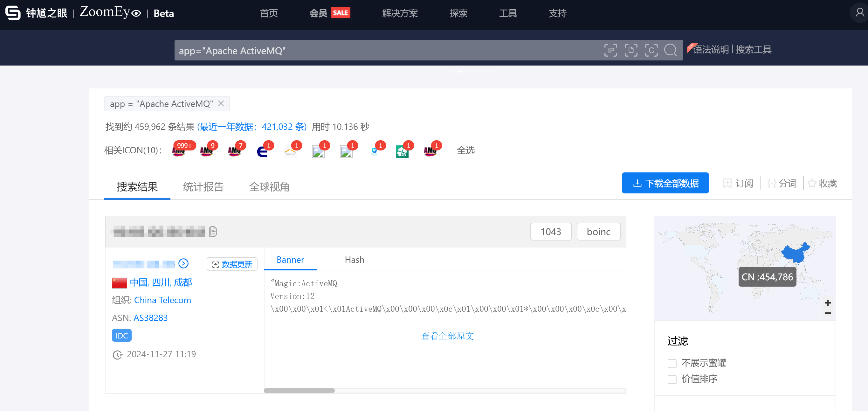Expand the blurred host details arrow
The width and height of the screenshot is (868, 411).
183,263
